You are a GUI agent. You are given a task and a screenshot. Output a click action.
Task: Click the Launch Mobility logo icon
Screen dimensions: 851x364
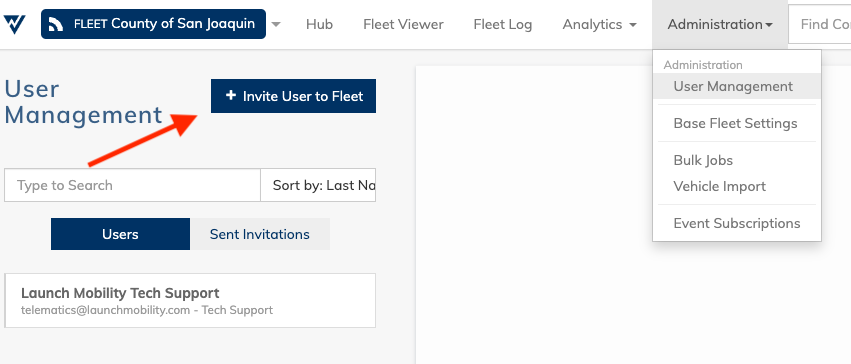(x=14, y=24)
